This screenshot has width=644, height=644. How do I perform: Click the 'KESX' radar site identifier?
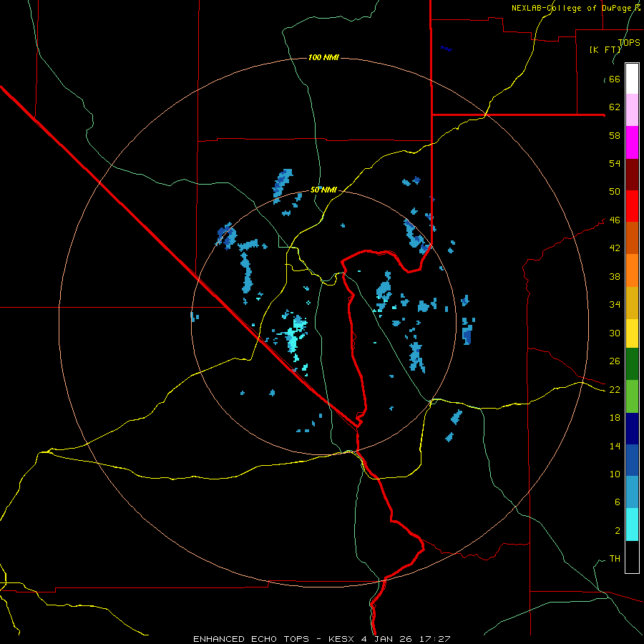tap(342, 639)
